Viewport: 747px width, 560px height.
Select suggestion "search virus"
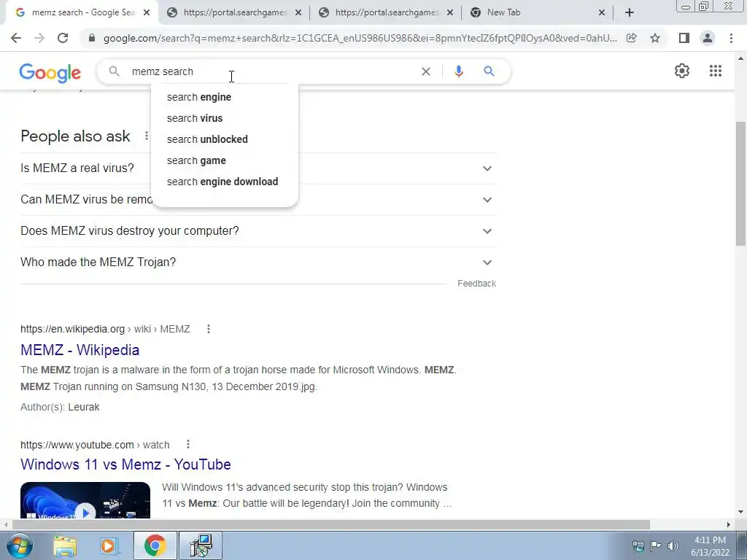pos(225,118)
